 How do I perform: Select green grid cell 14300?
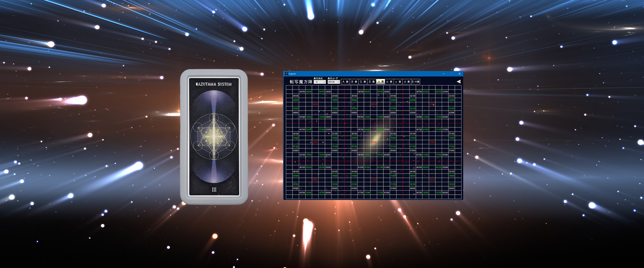pyautogui.click(x=309, y=117)
